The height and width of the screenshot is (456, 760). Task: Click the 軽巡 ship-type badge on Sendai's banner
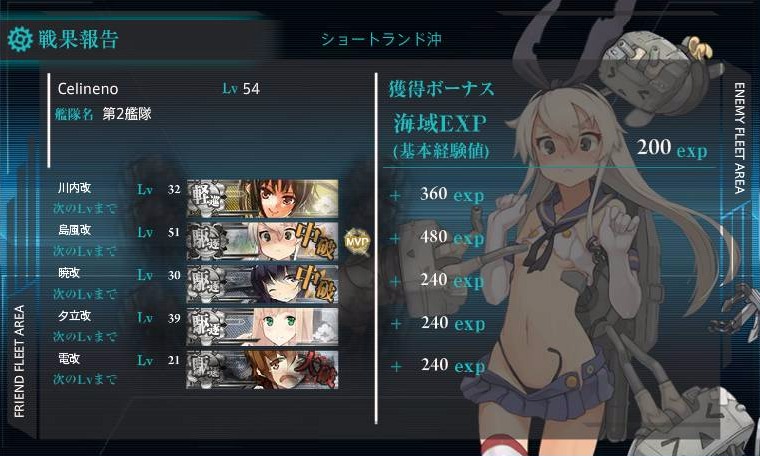click(206, 198)
